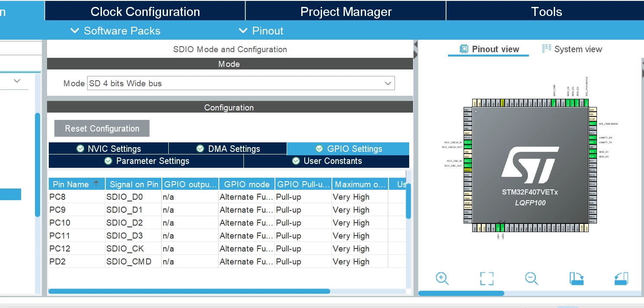Select the Parameter Settings tab
The image size is (644, 308).
(x=146, y=161)
